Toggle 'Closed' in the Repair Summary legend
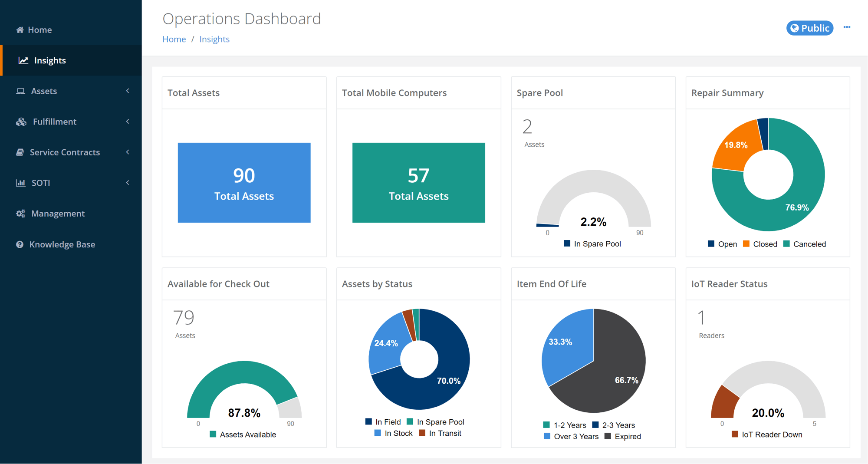This screenshot has width=868, height=464. coord(760,244)
